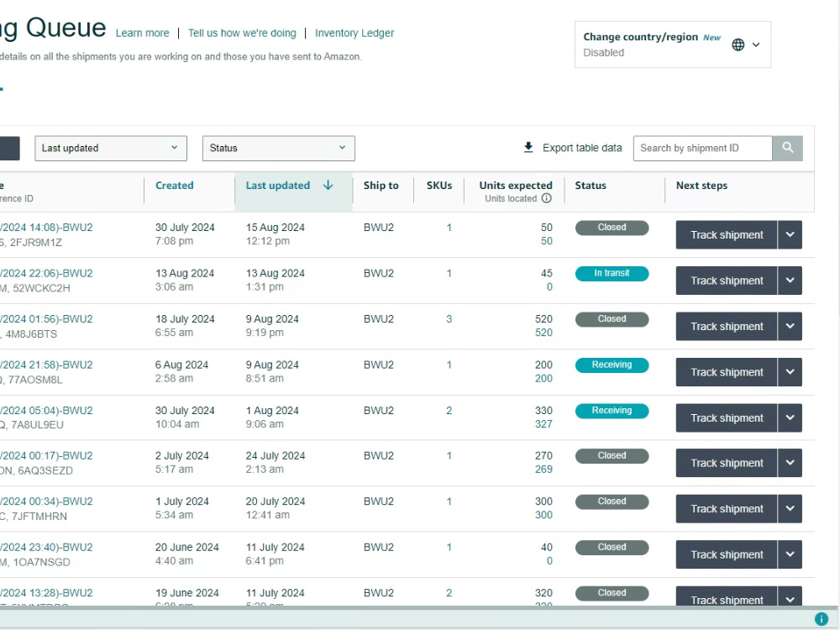Open shipment name ending 05:04)-BWU2

(46, 411)
